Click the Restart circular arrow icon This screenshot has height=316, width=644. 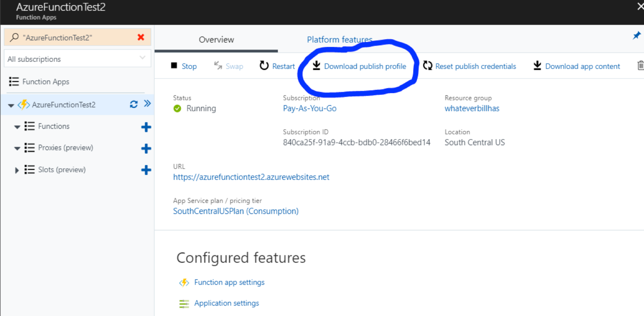(x=264, y=66)
